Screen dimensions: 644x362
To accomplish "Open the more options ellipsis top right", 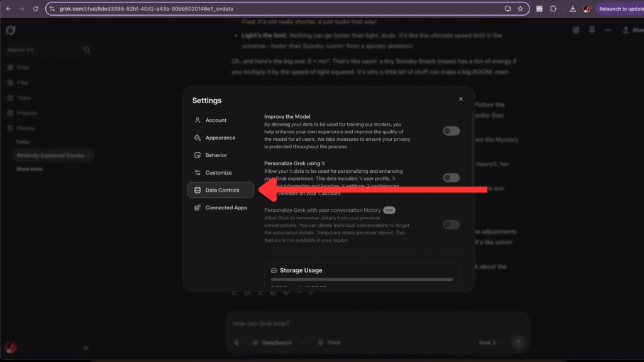I will (x=608, y=30).
